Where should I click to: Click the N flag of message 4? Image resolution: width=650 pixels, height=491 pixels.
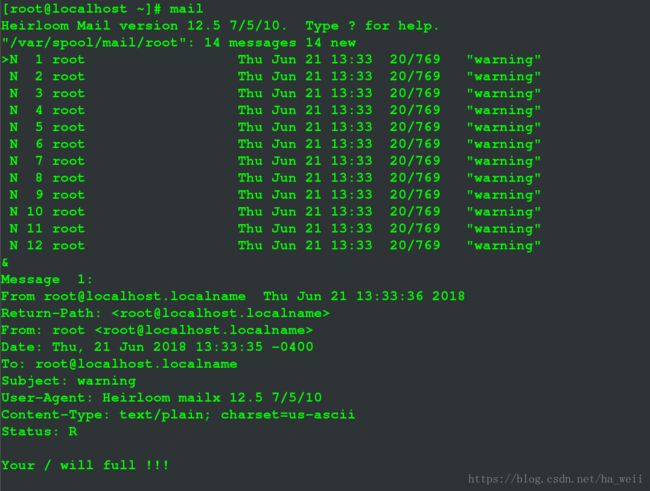tap(14, 110)
